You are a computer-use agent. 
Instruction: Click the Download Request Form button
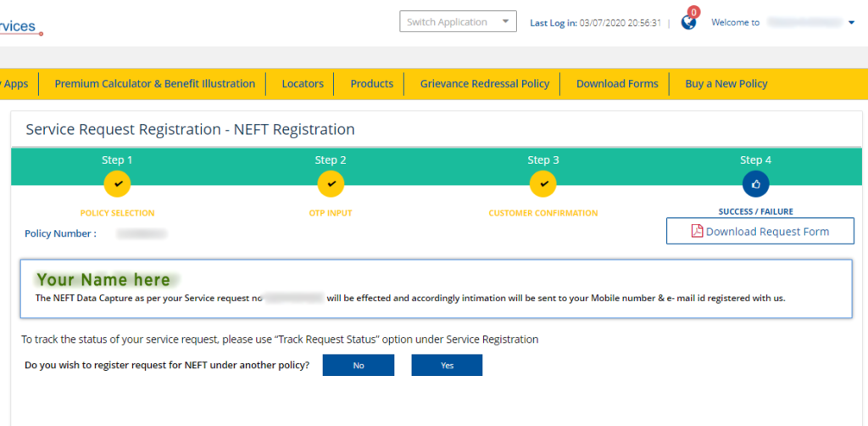(x=759, y=232)
